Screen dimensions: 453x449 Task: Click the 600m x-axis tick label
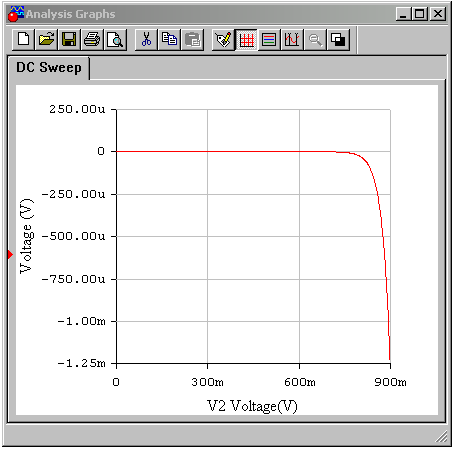[x=300, y=382]
